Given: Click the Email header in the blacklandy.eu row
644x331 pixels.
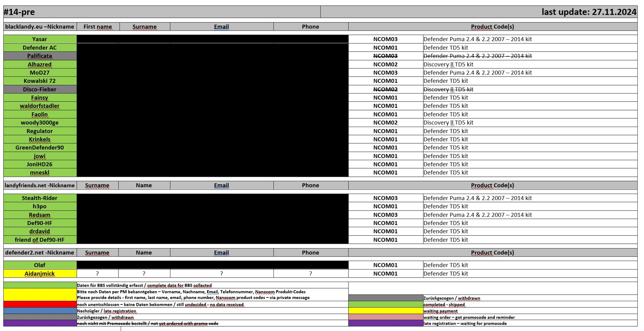Looking at the screenshot, I should (222, 27).
